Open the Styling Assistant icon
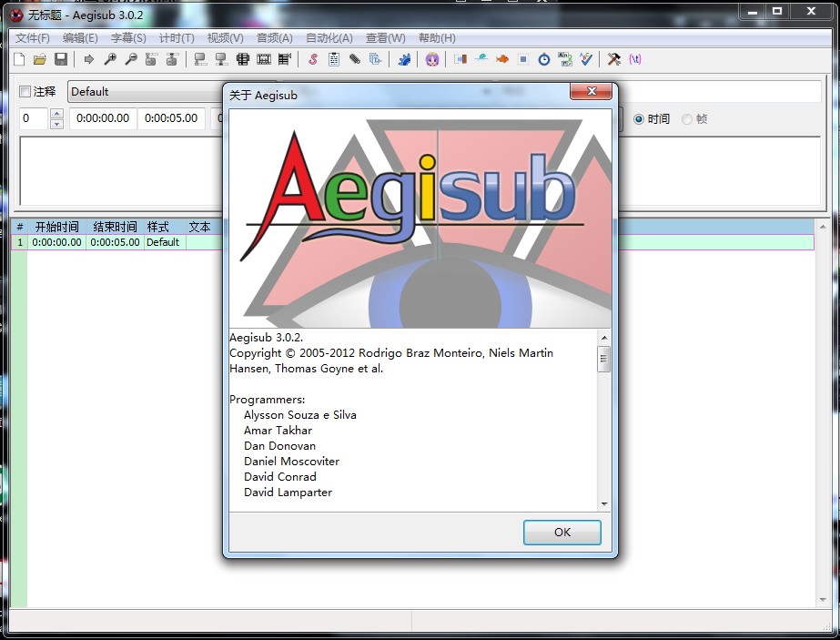Viewport: 840px width, 640px height. coord(481,59)
